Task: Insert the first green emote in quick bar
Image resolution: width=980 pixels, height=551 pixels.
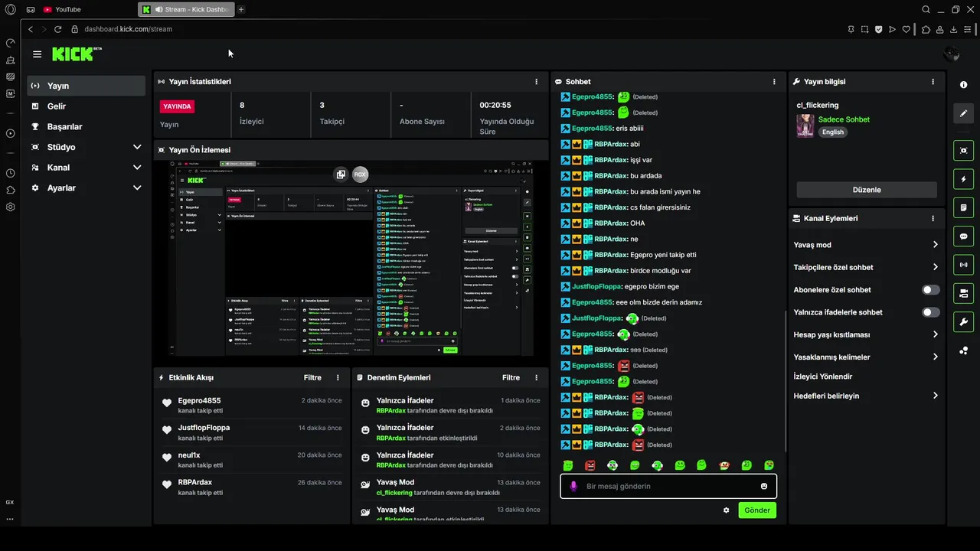Action: coord(568,465)
